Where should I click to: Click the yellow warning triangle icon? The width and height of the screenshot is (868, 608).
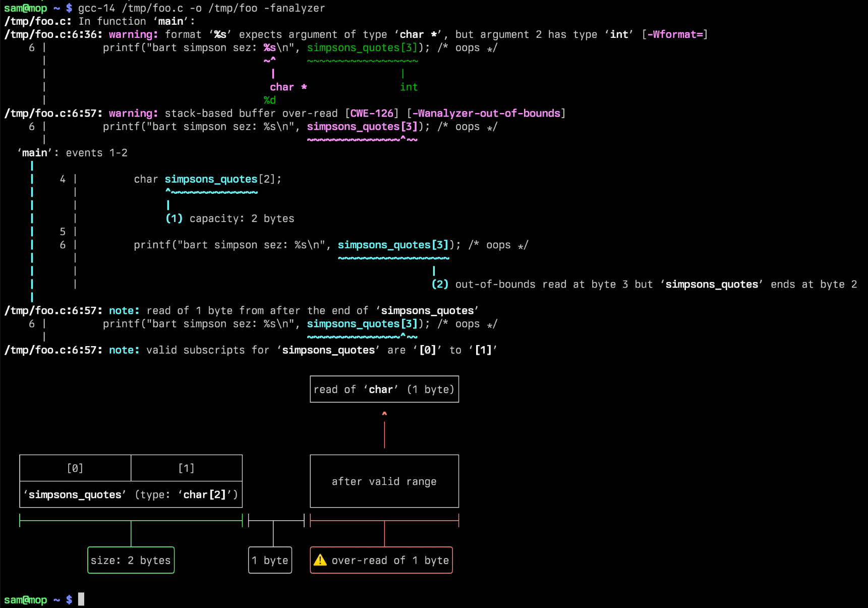(x=320, y=560)
